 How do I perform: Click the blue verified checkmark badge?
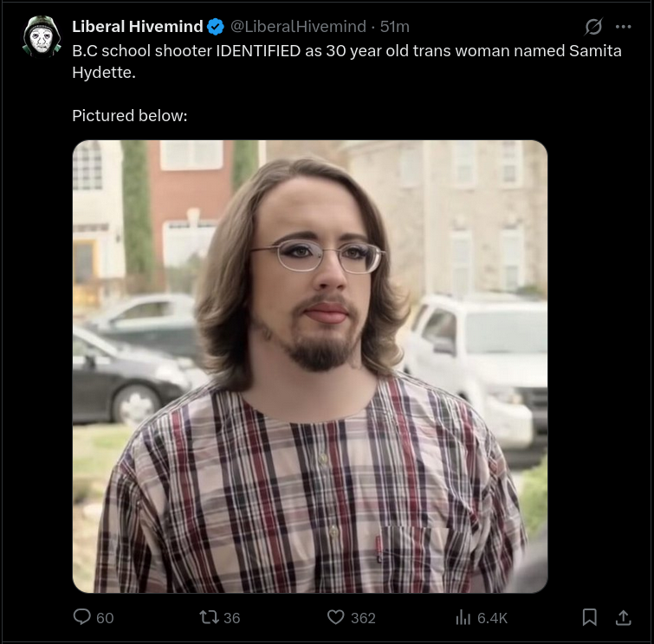[216, 27]
